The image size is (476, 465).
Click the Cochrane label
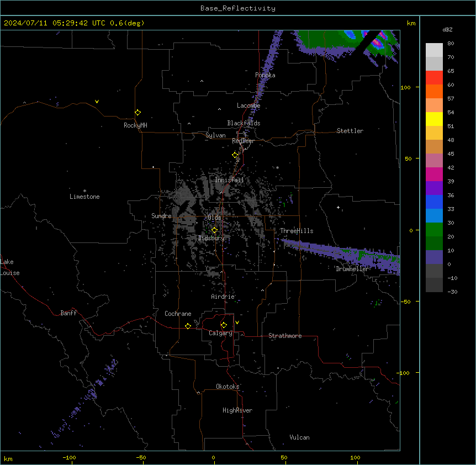point(178,314)
